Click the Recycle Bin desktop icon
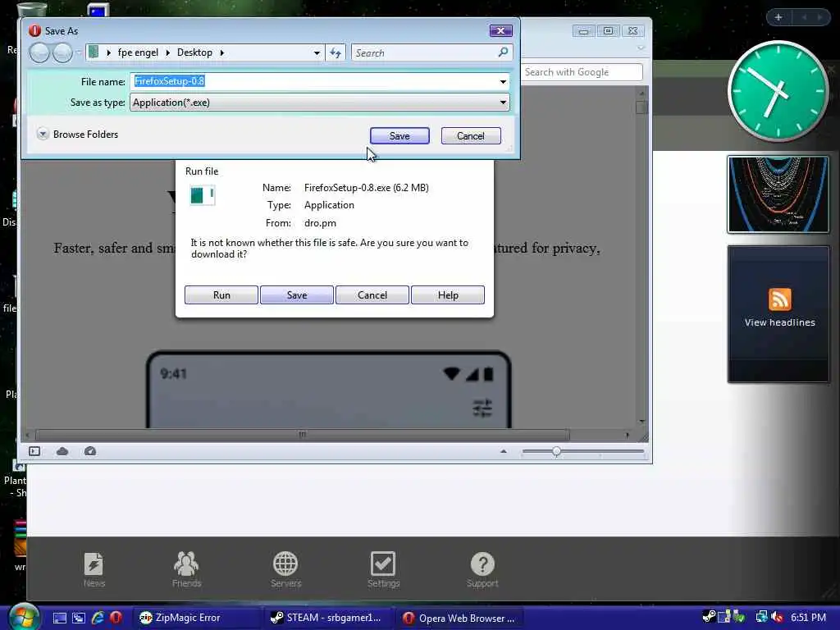This screenshot has width=840, height=630. pos(31,9)
